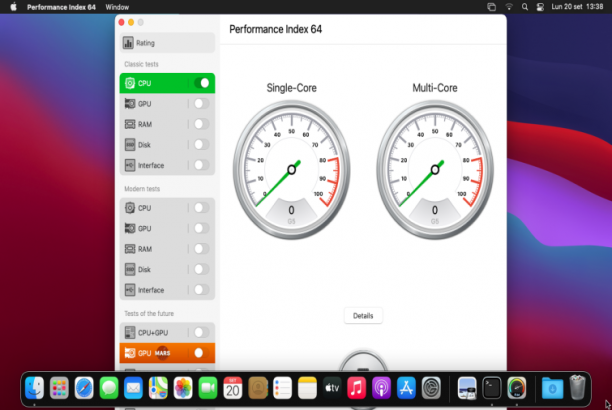Open Notes from the Dock
Image resolution: width=612 pixels, height=410 pixels.
coord(307,388)
